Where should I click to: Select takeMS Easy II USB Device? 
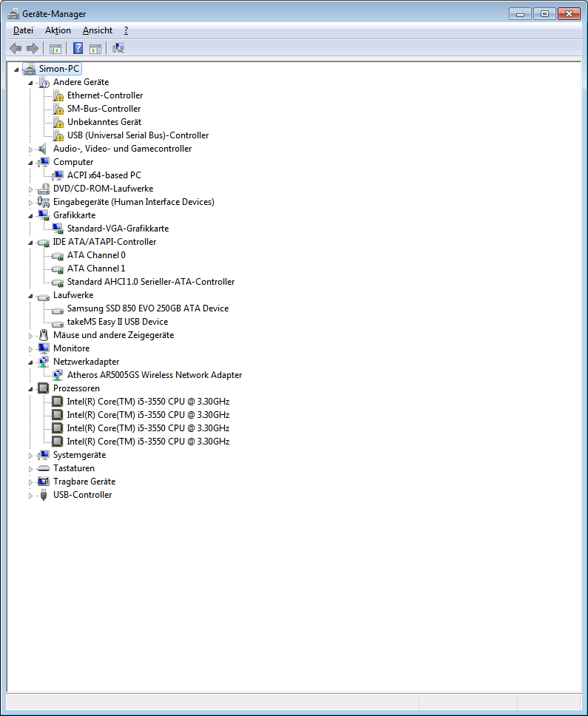click(118, 322)
